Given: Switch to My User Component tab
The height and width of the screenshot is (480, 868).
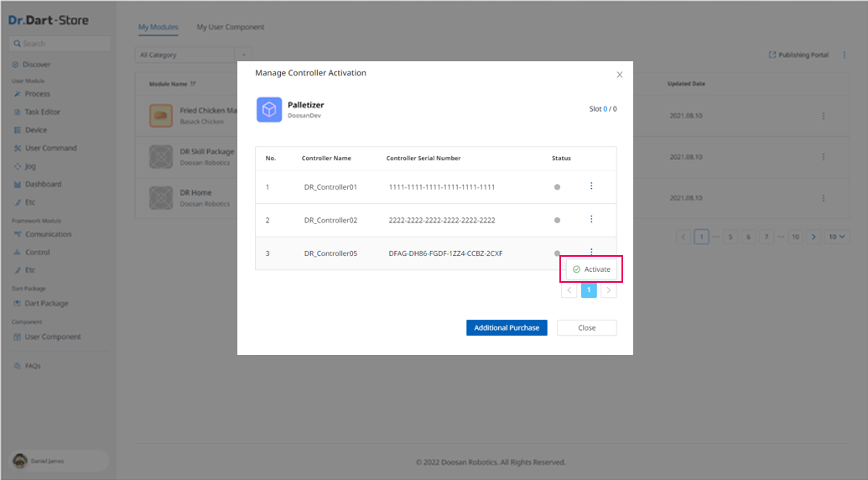Looking at the screenshot, I should 230,27.
